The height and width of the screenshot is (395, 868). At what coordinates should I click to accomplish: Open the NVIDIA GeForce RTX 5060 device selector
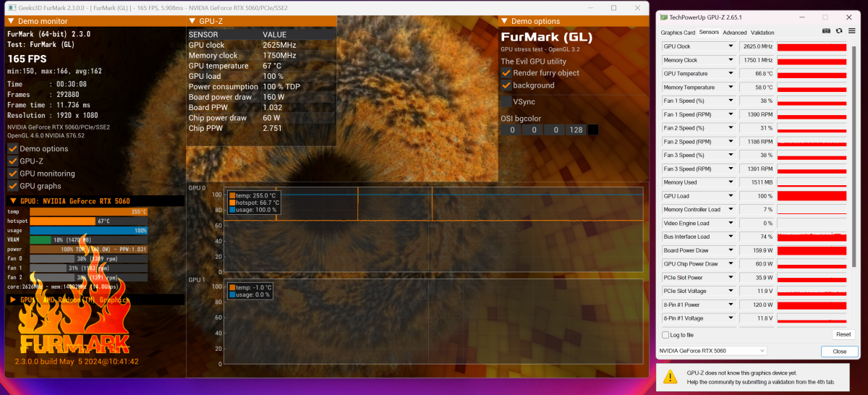(x=712, y=351)
